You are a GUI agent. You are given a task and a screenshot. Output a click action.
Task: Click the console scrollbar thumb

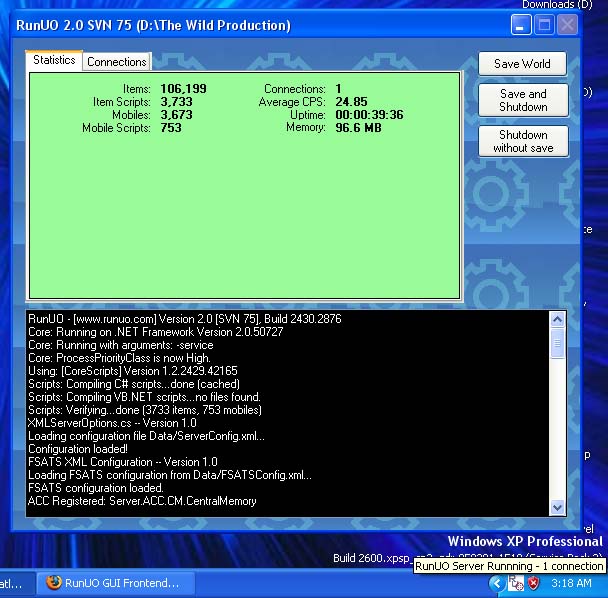click(557, 344)
